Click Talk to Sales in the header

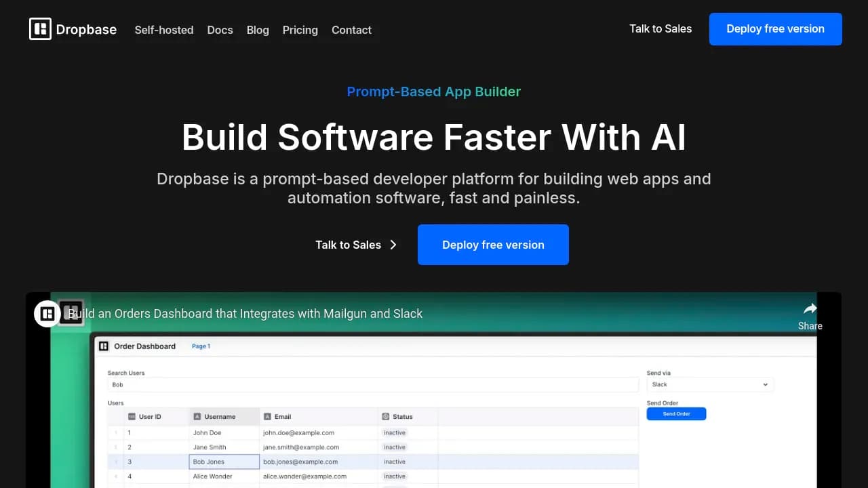click(660, 28)
